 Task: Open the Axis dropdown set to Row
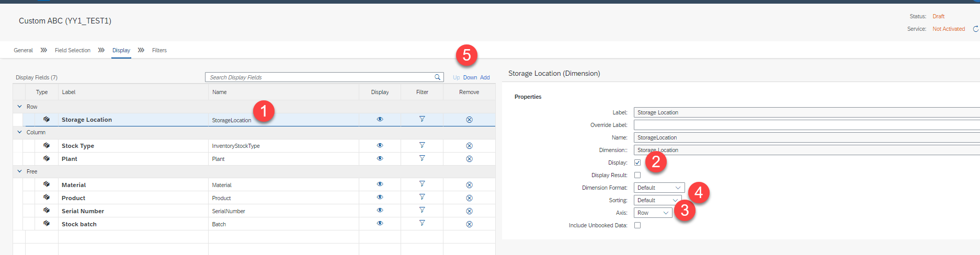click(653, 213)
